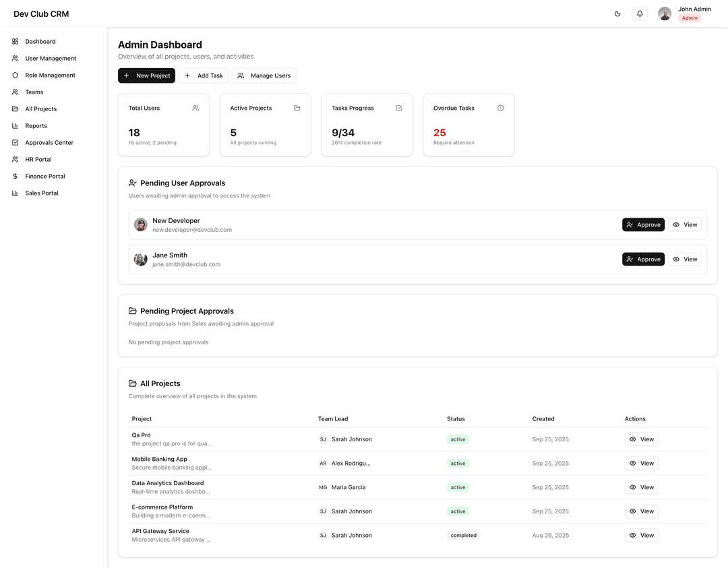Screen dimensions: 728x568
Task: Click John Admin's profile avatar
Action: [x=665, y=13]
